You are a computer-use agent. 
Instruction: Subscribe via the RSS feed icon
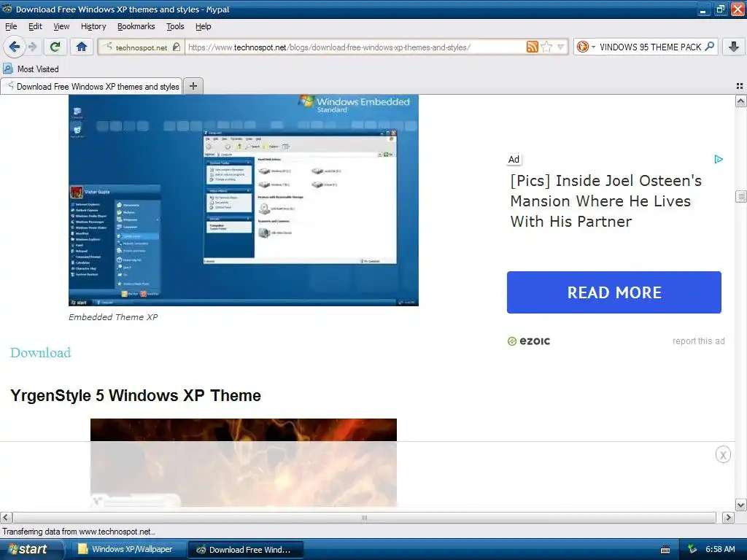532,47
